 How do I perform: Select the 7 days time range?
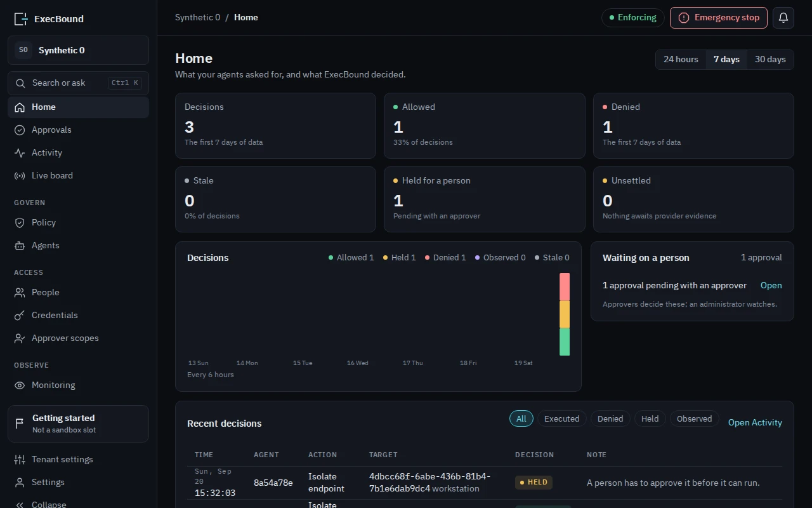point(726,59)
